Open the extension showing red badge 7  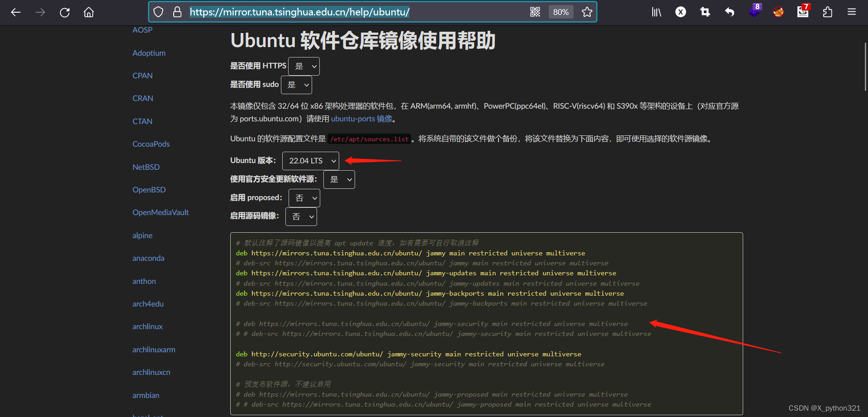point(802,12)
